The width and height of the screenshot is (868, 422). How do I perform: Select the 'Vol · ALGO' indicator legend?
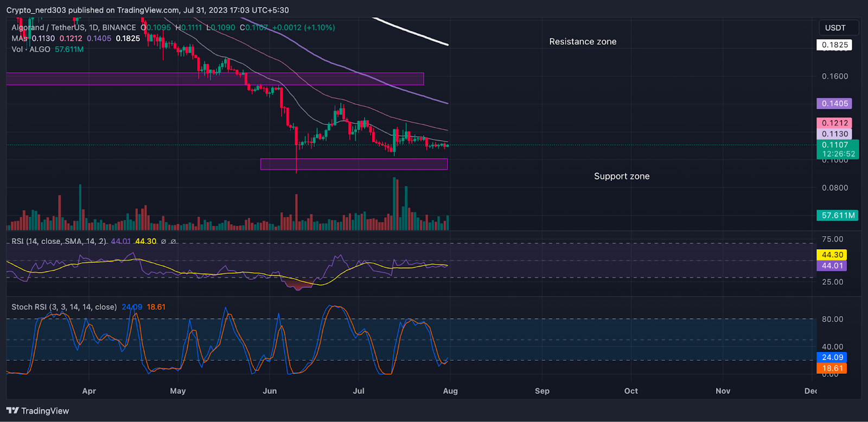click(31, 49)
